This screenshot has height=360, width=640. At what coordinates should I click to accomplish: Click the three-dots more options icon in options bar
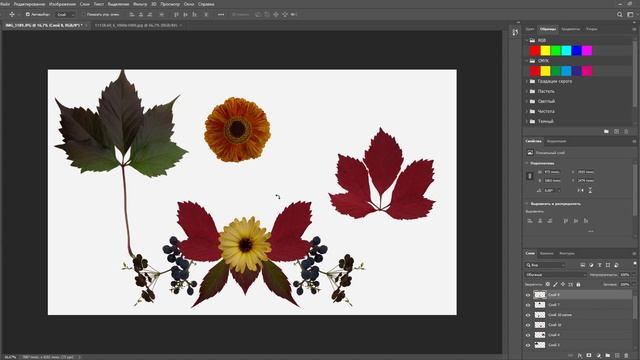coord(221,14)
